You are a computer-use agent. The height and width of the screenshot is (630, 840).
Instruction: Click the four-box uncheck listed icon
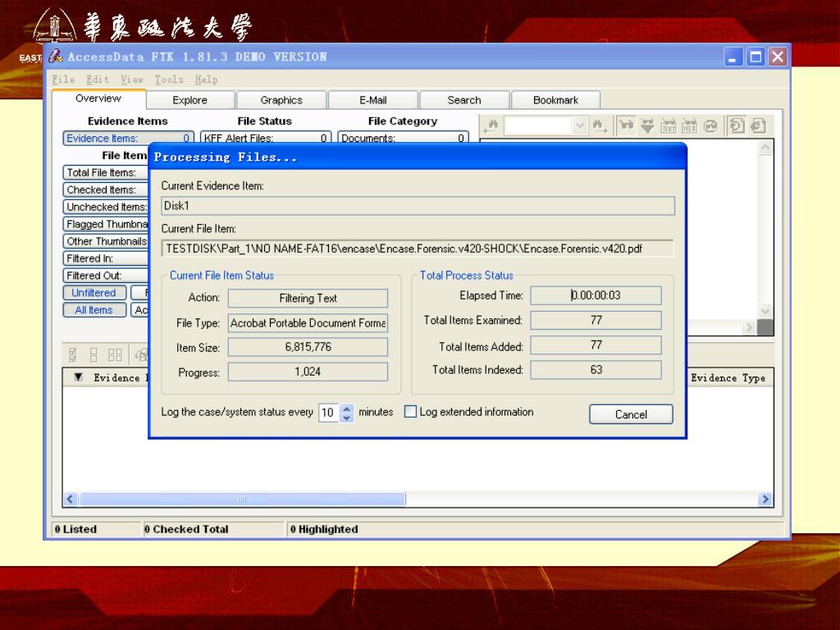coord(115,354)
